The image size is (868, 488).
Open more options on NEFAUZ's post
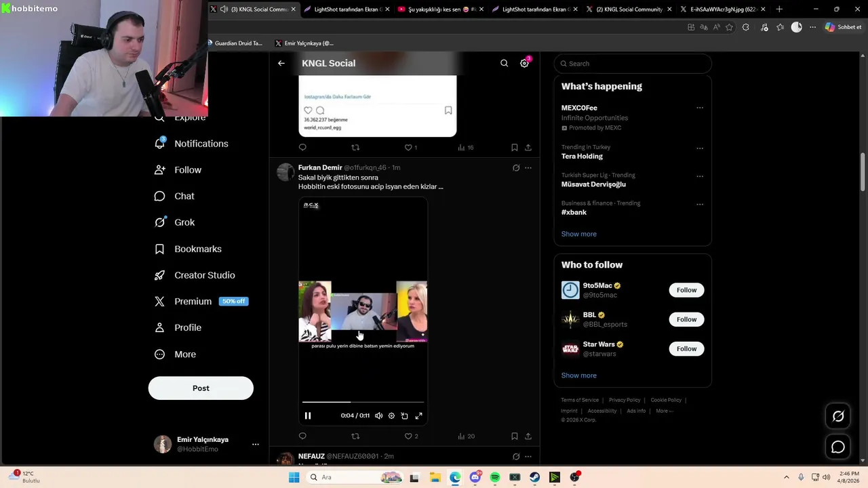(528, 457)
